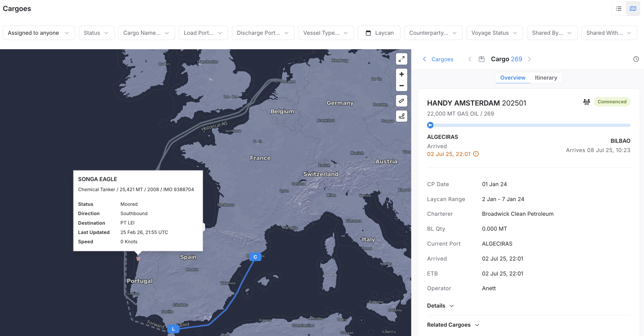Zoom out on the map
644x336 pixels.
coord(401,86)
